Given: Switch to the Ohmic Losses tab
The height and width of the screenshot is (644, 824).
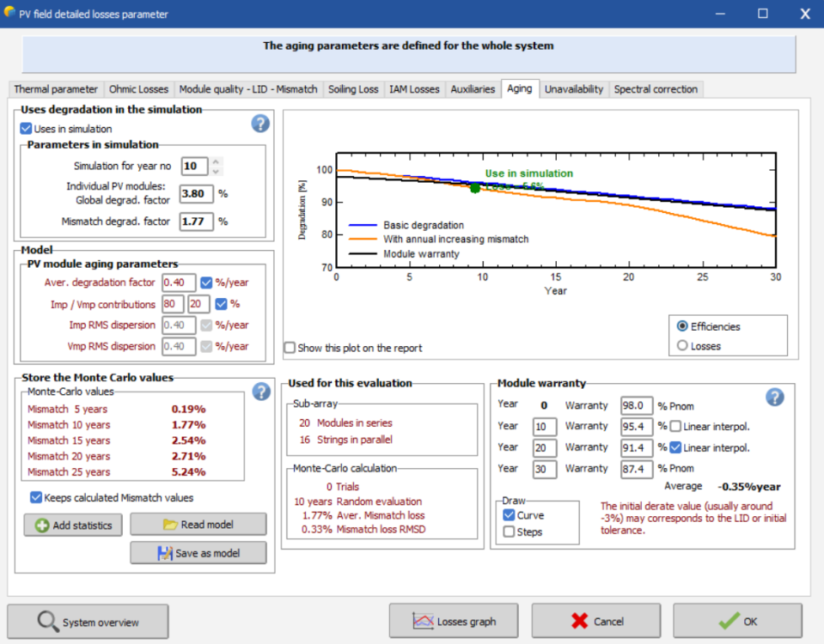Looking at the screenshot, I should (x=138, y=89).
